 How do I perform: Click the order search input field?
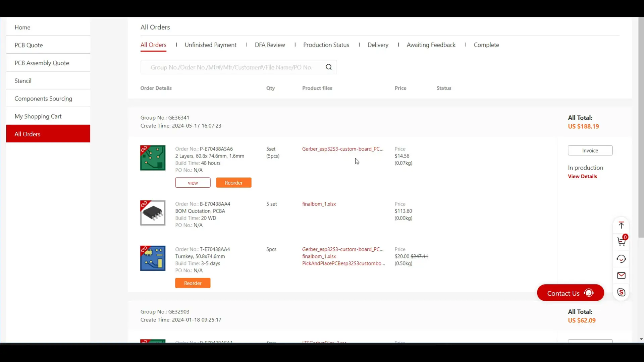231,67
